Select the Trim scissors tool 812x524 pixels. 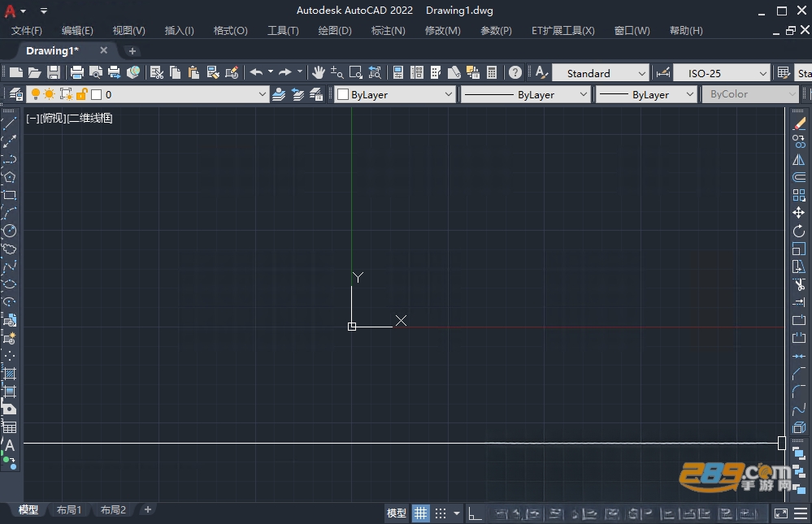click(799, 284)
